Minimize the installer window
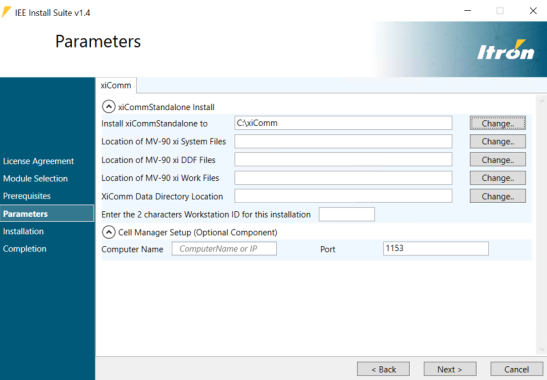Screen dimensions: 547x380 [467, 11]
